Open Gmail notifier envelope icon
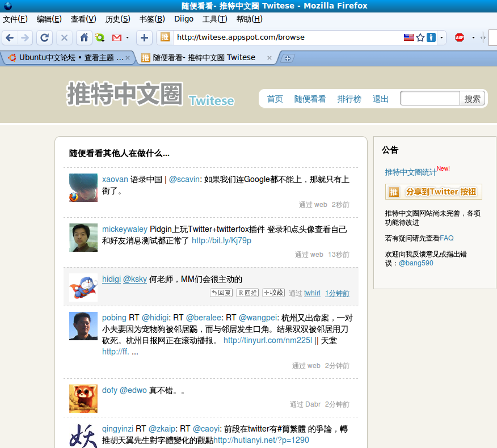Image resolution: width=497 pixels, height=448 pixels. pos(117,37)
